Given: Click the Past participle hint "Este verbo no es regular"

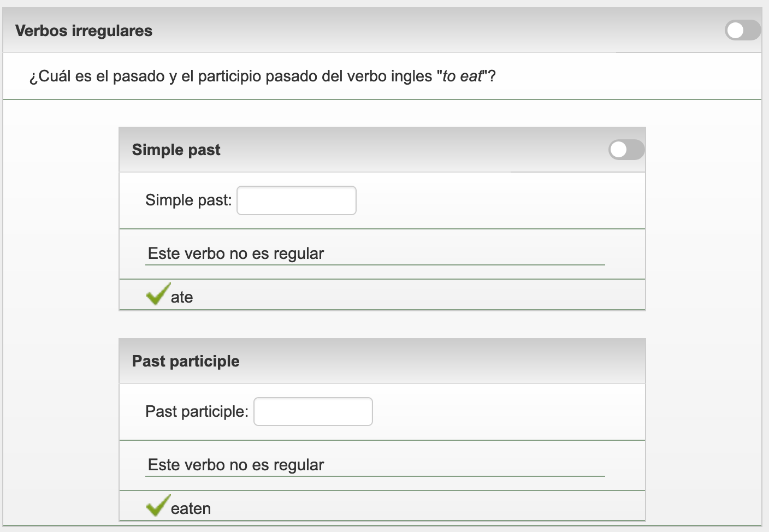Looking at the screenshot, I should click(236, 465).
